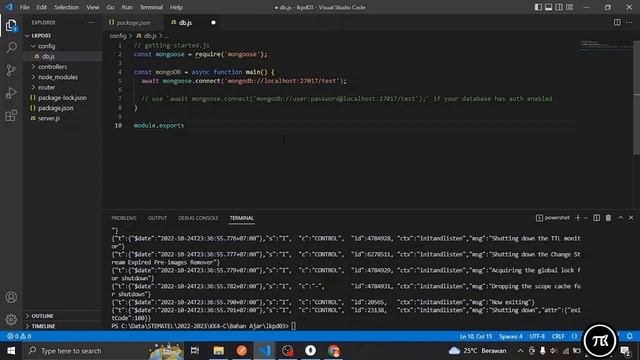Click config in the breadcrumb path

click(118, 36)
